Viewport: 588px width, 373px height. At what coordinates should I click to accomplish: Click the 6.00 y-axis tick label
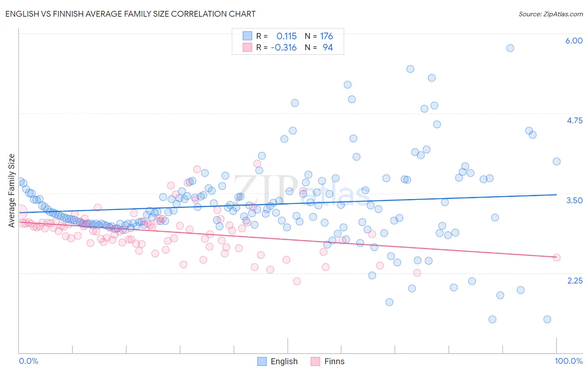[x=574, y=41]
